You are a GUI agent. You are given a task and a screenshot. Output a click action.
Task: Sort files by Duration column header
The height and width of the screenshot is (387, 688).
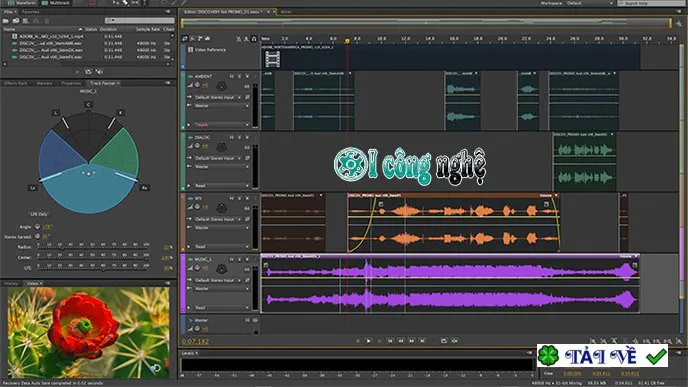(x=108, y=29)
